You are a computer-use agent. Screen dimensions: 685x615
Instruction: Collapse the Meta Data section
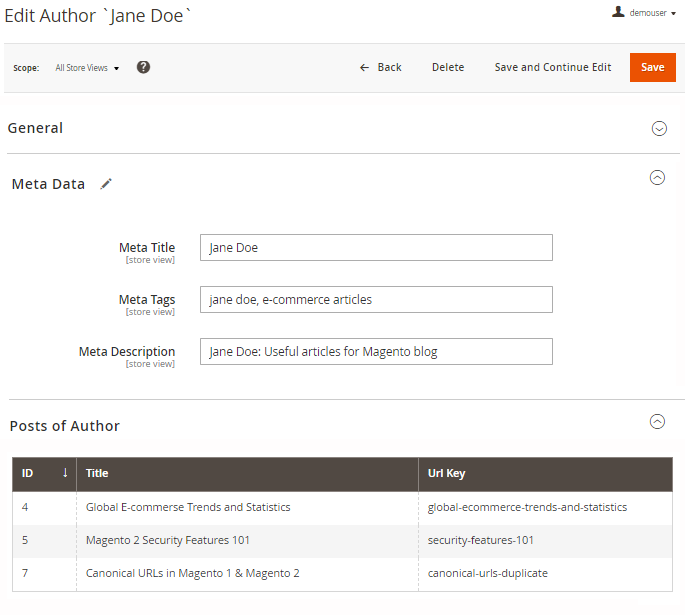657,178
